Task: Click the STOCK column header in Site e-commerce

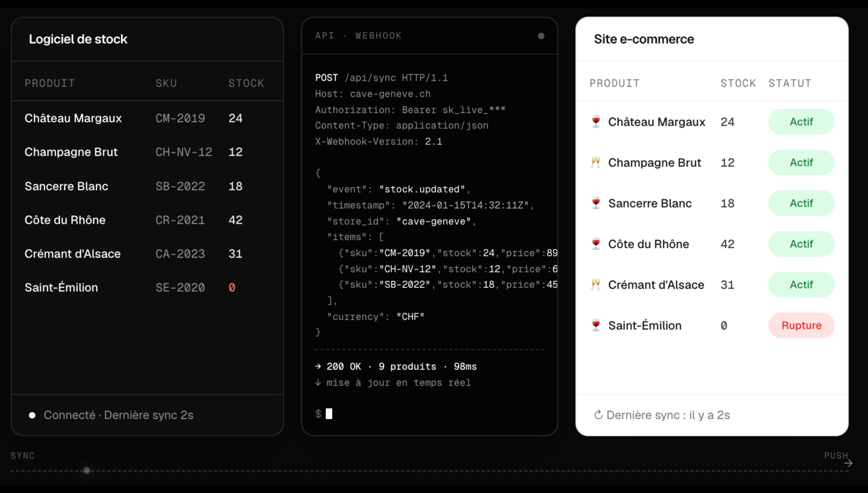Action: [x=738, y=83]
